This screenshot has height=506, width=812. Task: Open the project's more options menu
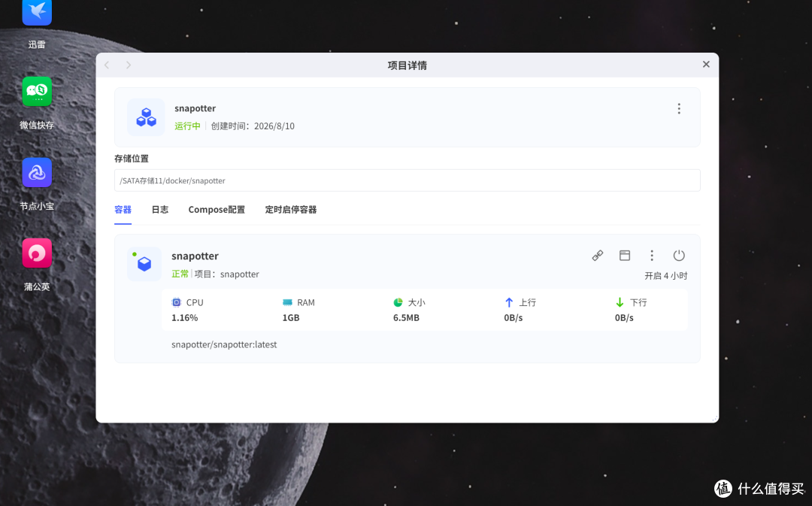point(679,108)
